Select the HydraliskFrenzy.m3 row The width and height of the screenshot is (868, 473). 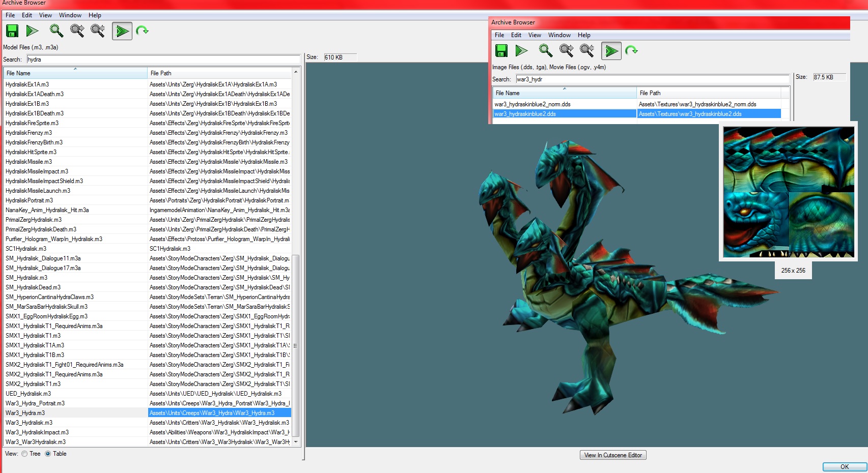[x=148, y=133]
